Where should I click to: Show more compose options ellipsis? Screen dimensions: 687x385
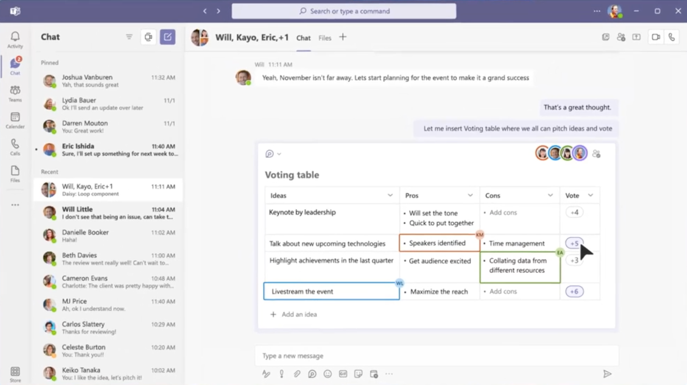(x=389, y=374)
